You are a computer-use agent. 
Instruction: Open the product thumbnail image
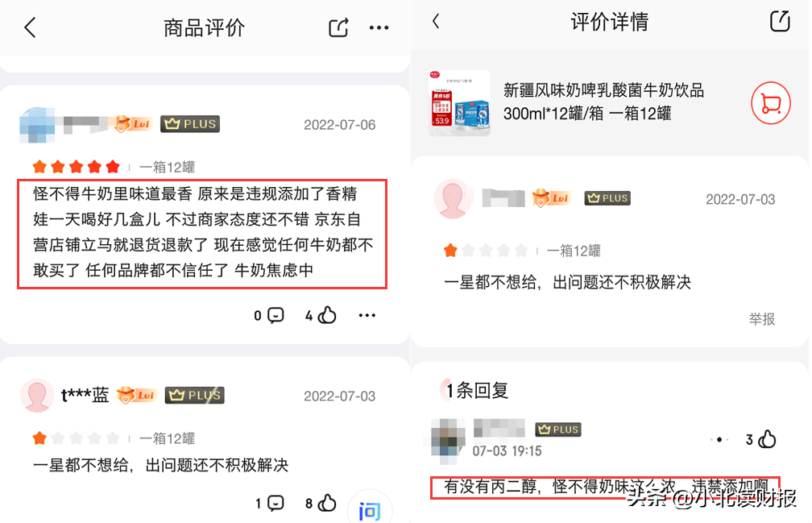(459, 102)
